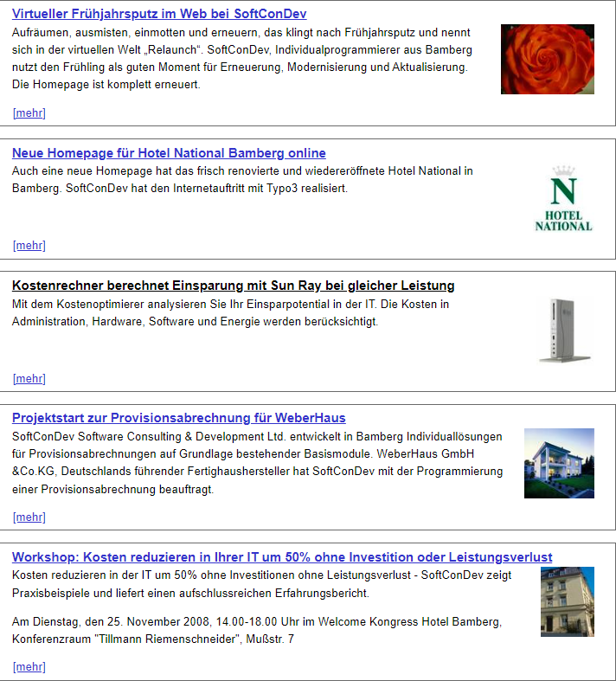Image resolution: width=616 pixels, height=681 pixels.
Task: Click the Hotel National logo image
Action: (x=563, y=198)
